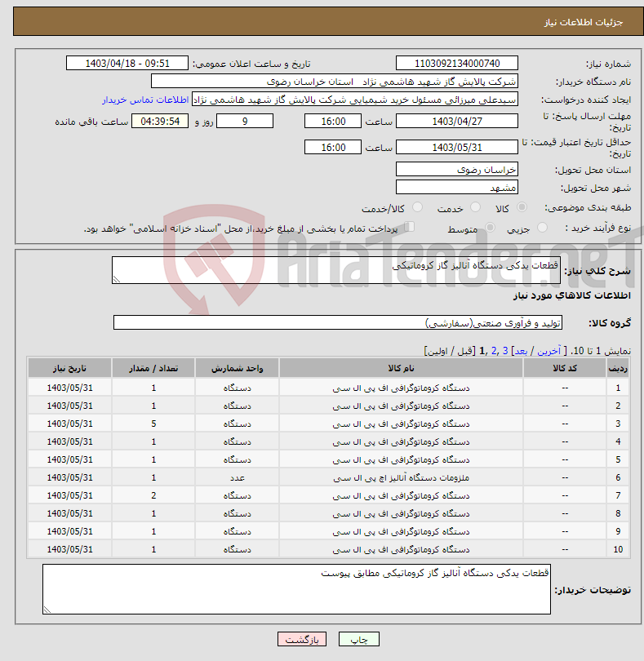Click the نام کالا column header
The image size is (644, 661).
tap(401, 368)
